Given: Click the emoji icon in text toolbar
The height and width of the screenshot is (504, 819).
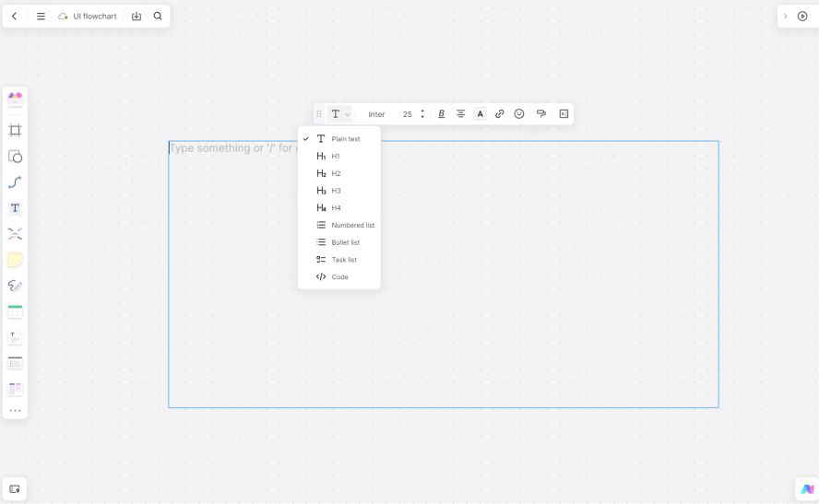Looking at the screenshot, I should [x=519, y=114].
